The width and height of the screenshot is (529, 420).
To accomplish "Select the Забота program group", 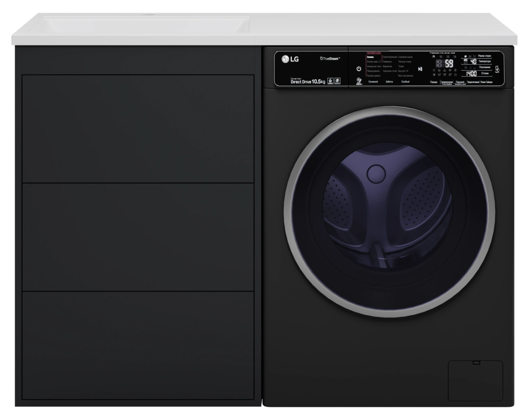I will (389, 82).
